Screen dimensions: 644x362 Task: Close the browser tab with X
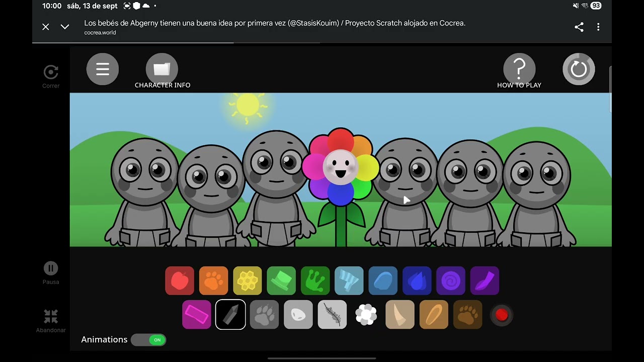pos(46,27)
